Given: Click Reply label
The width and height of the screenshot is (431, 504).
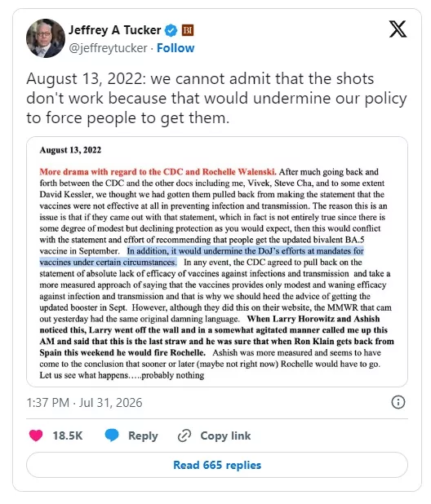Looking at the screenshot, I should tap(143, 435).
